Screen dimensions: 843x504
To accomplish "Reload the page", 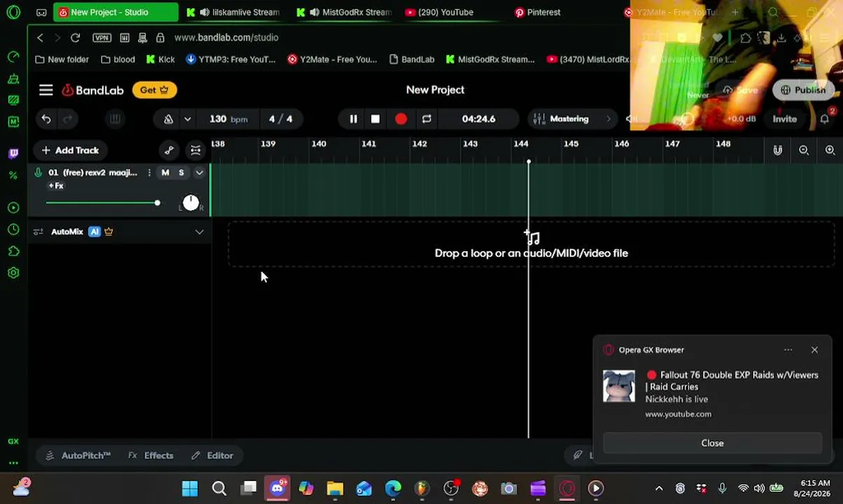I will 75,38.
